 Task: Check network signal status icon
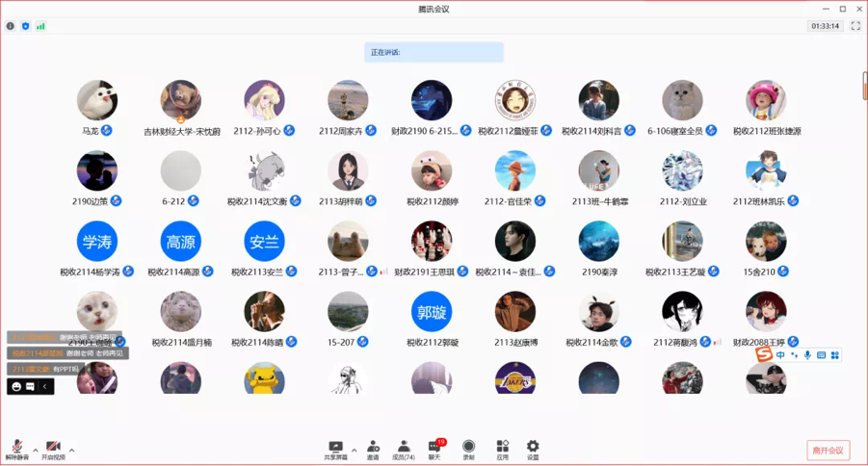pyautogui.click(x=40, y=26)
